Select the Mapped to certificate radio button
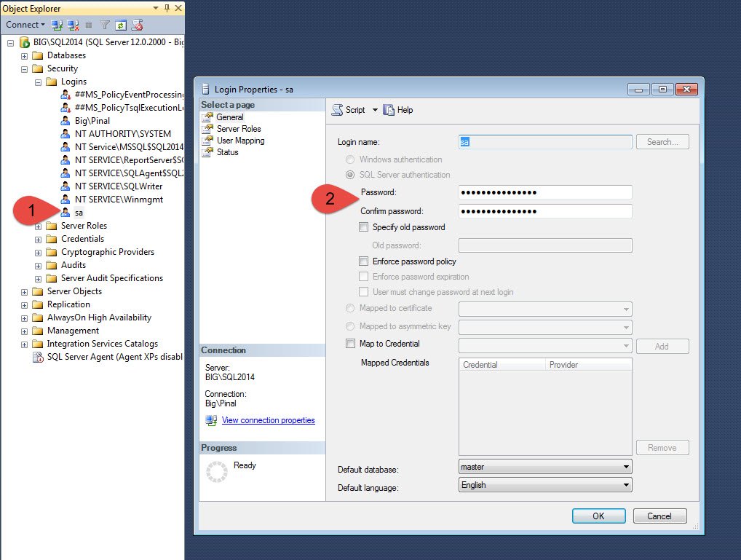The image size is (741, 560). [x=350, y=308]
